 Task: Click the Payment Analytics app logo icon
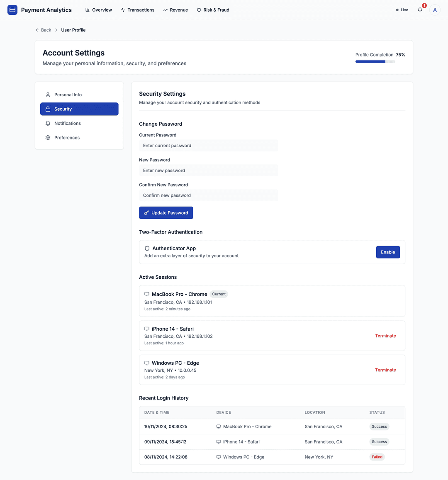tap(12, 10)
